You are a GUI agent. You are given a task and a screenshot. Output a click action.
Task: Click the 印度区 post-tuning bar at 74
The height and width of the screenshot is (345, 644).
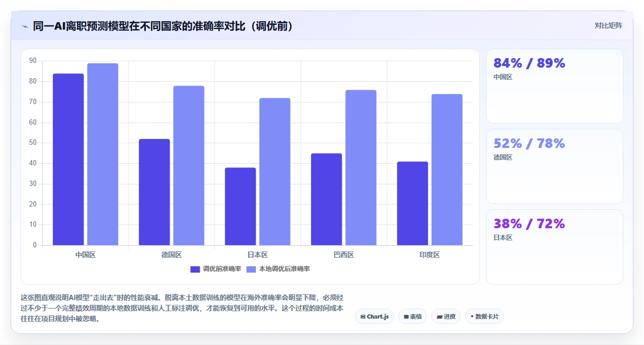pos(447,170)
